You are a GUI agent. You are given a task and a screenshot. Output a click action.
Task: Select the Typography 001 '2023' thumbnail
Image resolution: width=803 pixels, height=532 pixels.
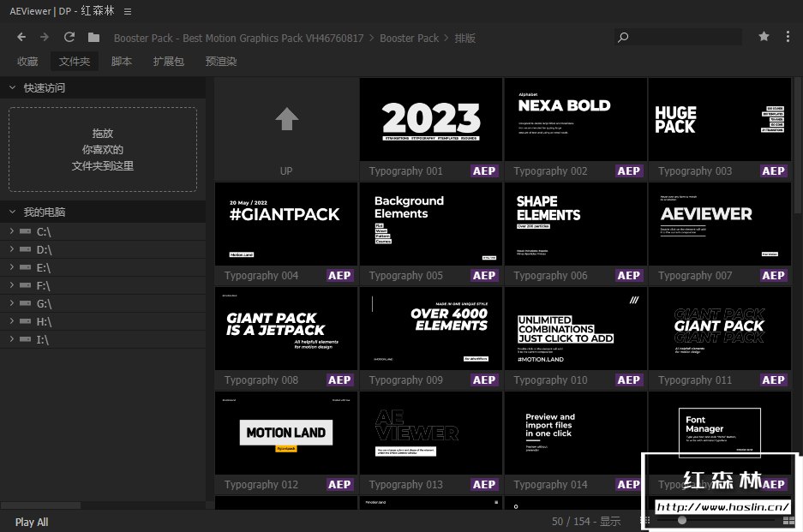tap(431, 119)
